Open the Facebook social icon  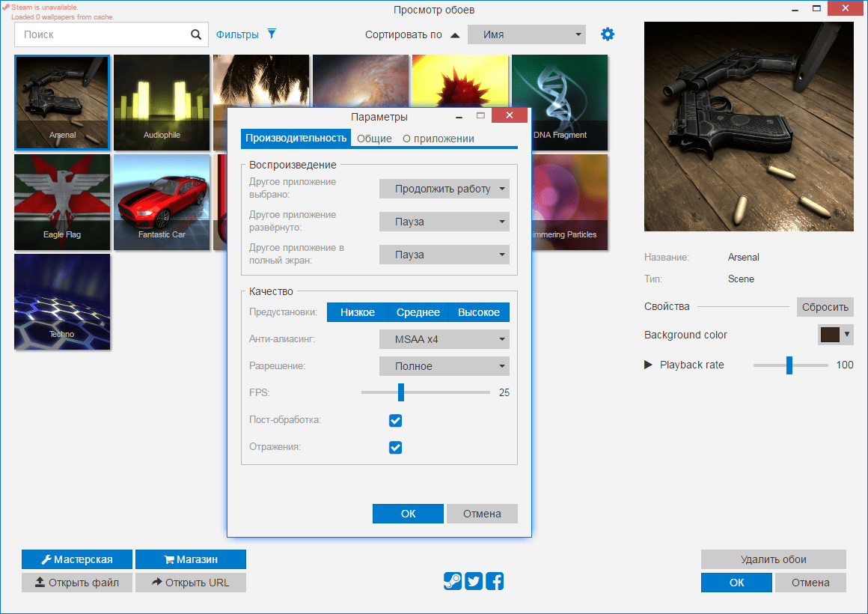click(x=495, y=581)
